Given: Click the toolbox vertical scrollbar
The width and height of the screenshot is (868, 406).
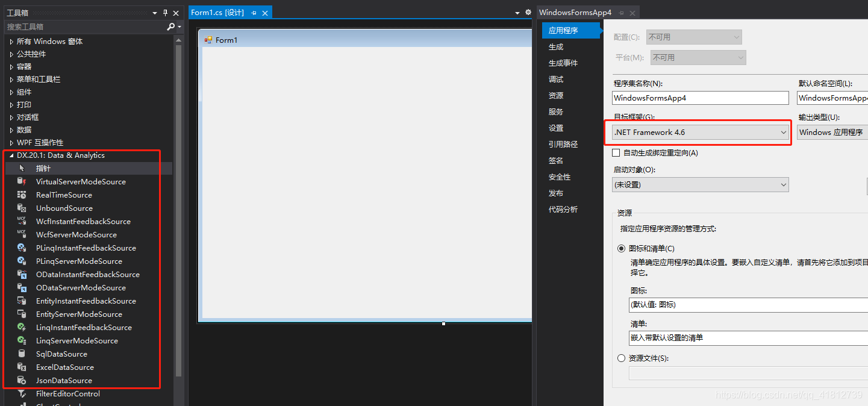Looking at the screenshot, I should click(x=178, y=211).
